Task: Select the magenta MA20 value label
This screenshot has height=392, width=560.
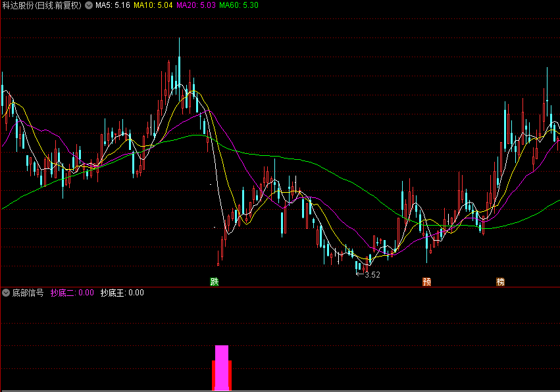Action: click(x=196, y=5)
